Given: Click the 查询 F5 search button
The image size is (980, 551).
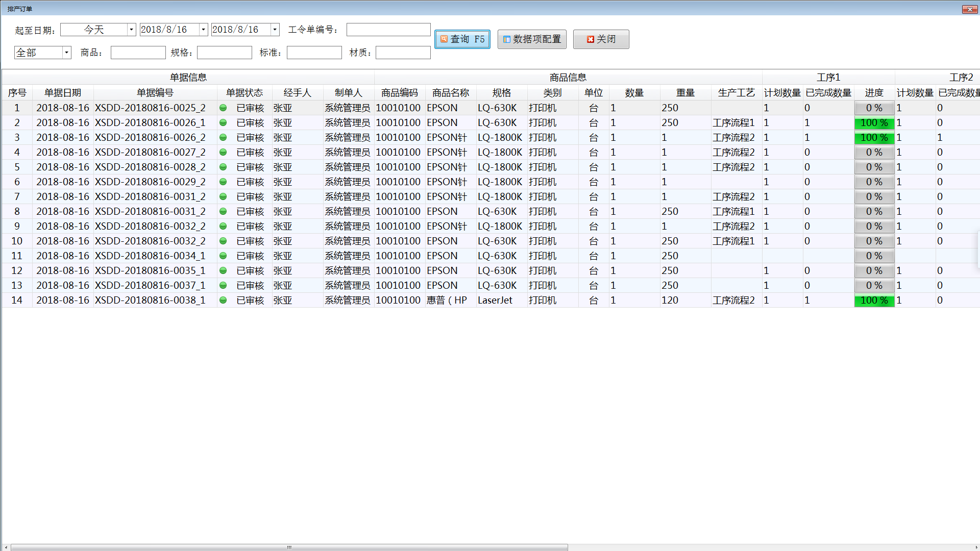Looking at the screenshot, I should point(462,39).
